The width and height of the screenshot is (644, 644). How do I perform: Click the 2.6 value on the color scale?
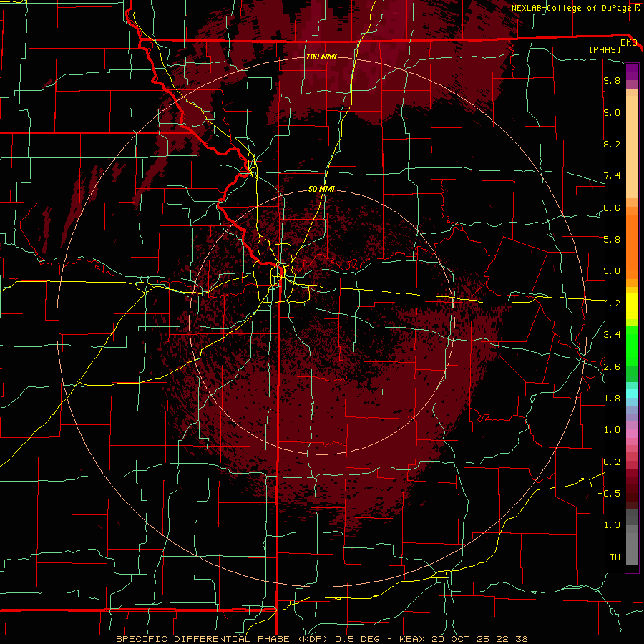pos(612,367)
